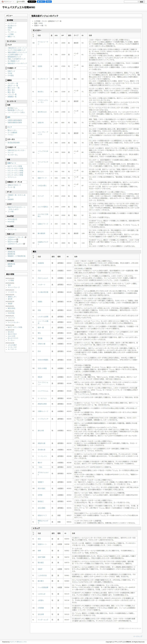The height and width of the screenshot is (644, 147).
Task: Click the search text field
Action: [131, 1]
